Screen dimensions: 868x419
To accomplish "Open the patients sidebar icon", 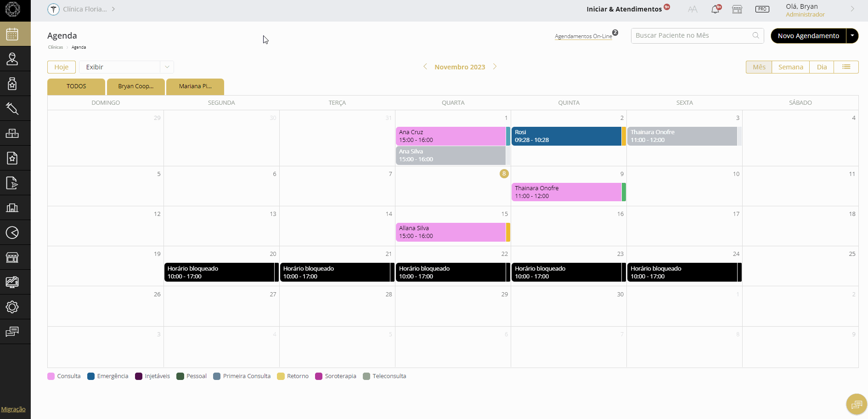I will (12, 59).
